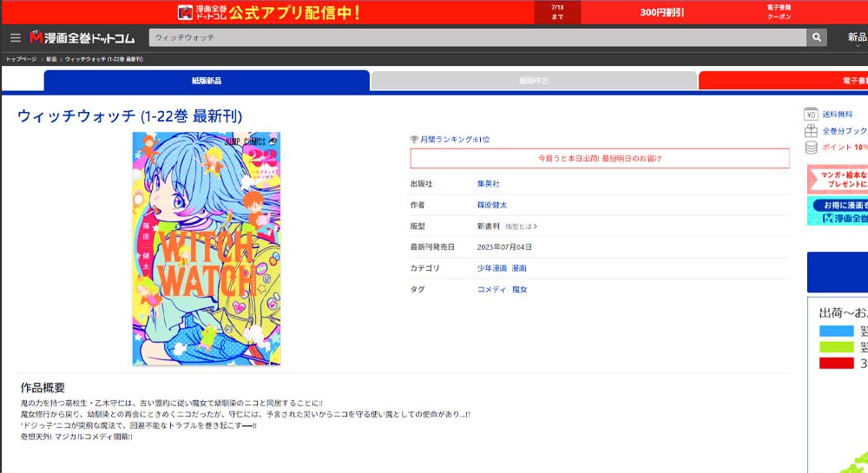Click the 300円割引 coupon banner

662,12
